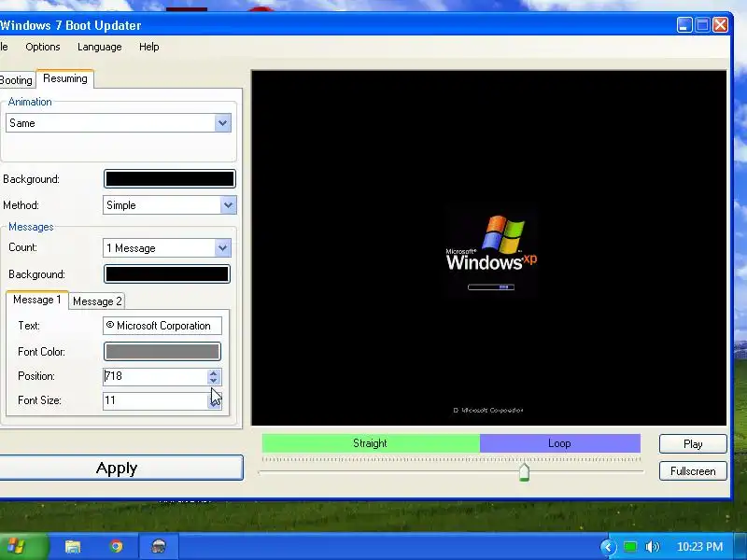
Task: Click the Windows XP boot preview image
Action: (488, 247)
